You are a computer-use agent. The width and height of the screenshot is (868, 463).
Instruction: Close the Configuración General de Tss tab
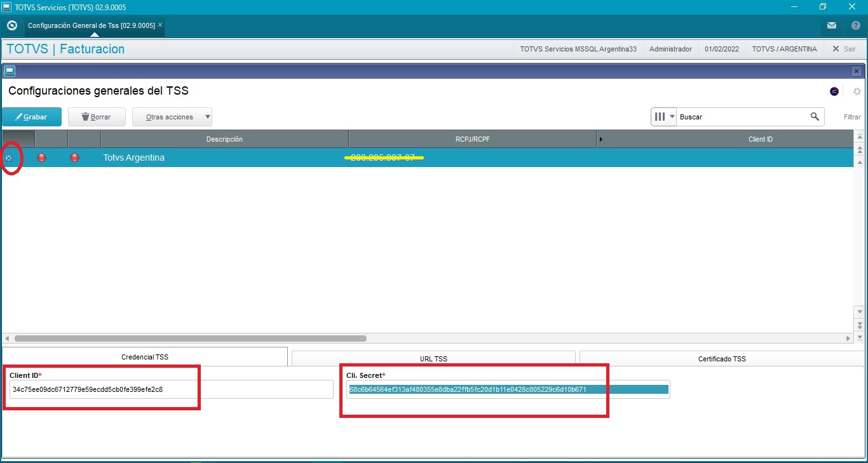click(x=160, y=25)
